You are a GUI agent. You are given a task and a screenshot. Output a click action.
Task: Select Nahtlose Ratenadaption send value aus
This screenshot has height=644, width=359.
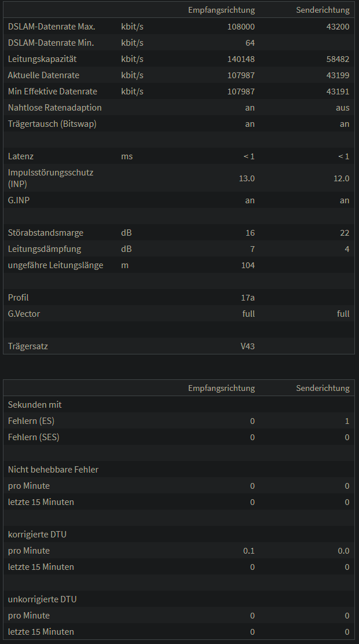[343, 108]
